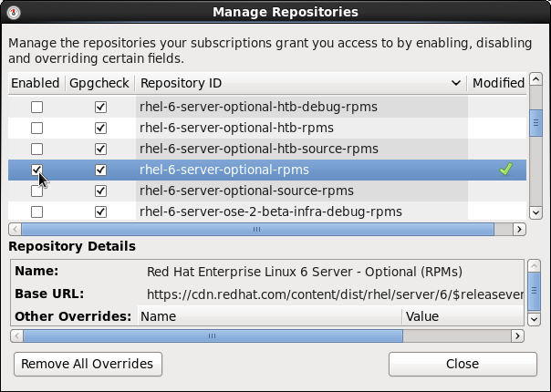Click the green Modified checkmark on rhel-6-server-optional-rpms
The width and height of the screenshot is (551, 392).
(505, 170)
